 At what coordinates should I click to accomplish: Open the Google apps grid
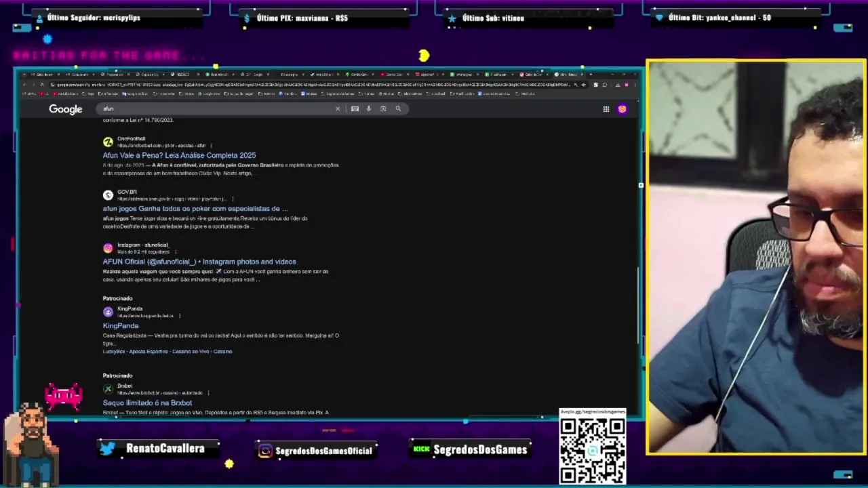606,109
